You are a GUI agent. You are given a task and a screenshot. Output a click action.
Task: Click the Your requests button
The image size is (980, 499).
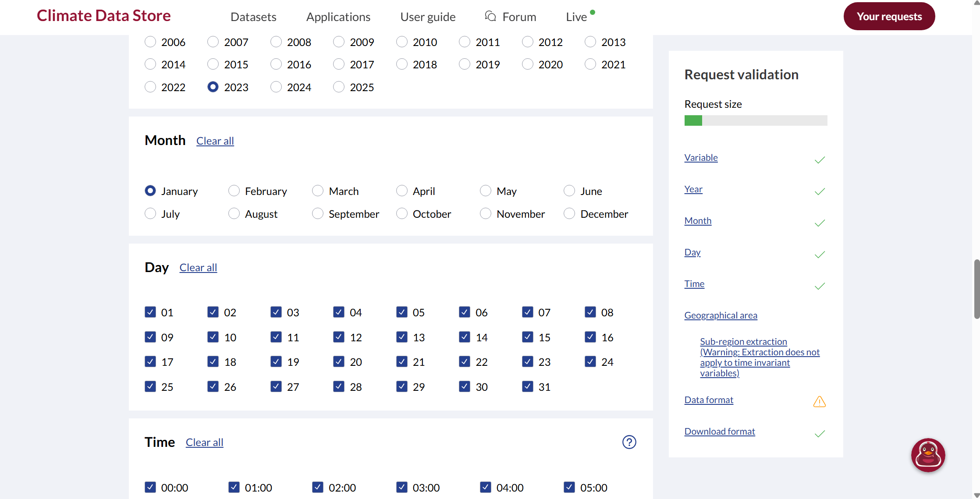point(889,16)
